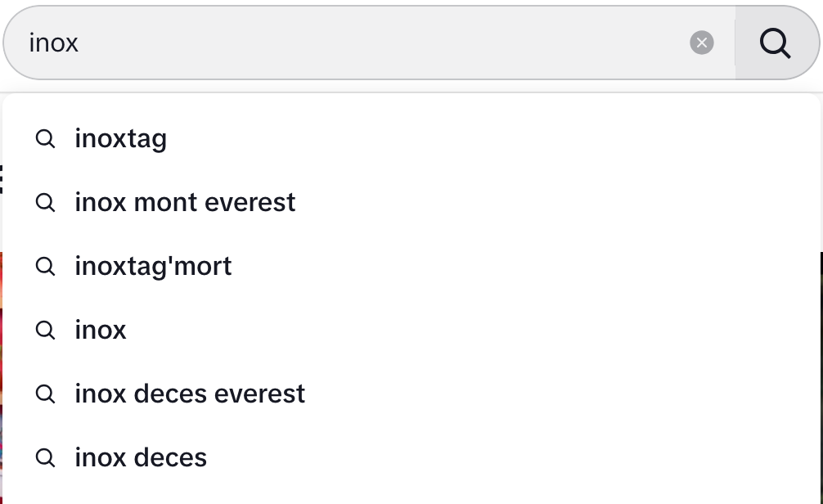Place cursor after the typed word 'inox'
The width and height of the screenshot is (823, 504).
80,43
